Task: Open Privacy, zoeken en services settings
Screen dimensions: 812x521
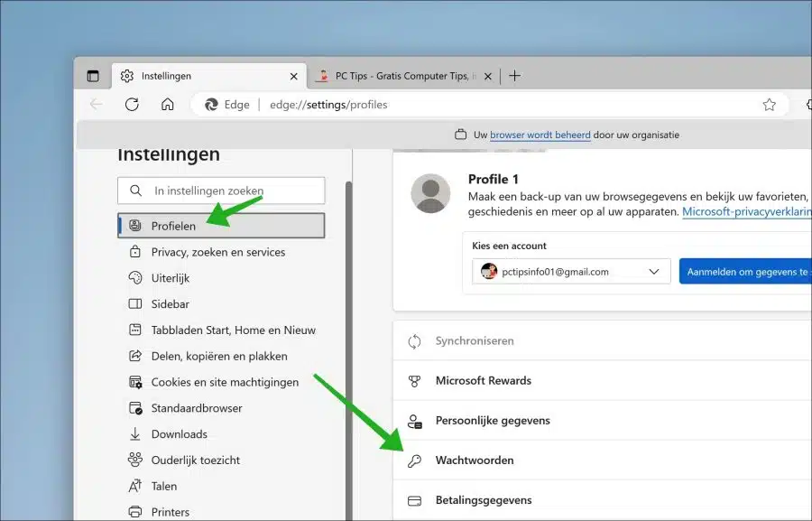Action: pos(221,252)
